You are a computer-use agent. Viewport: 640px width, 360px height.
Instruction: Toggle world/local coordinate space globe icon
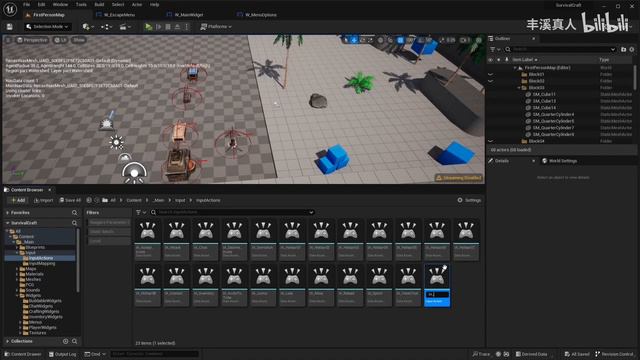point(380,40)
